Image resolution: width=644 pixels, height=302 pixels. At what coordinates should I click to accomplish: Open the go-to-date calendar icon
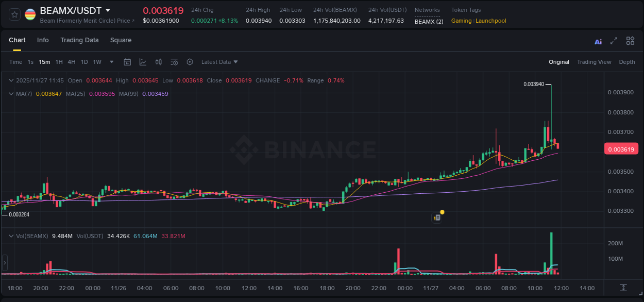click(127, 62)
